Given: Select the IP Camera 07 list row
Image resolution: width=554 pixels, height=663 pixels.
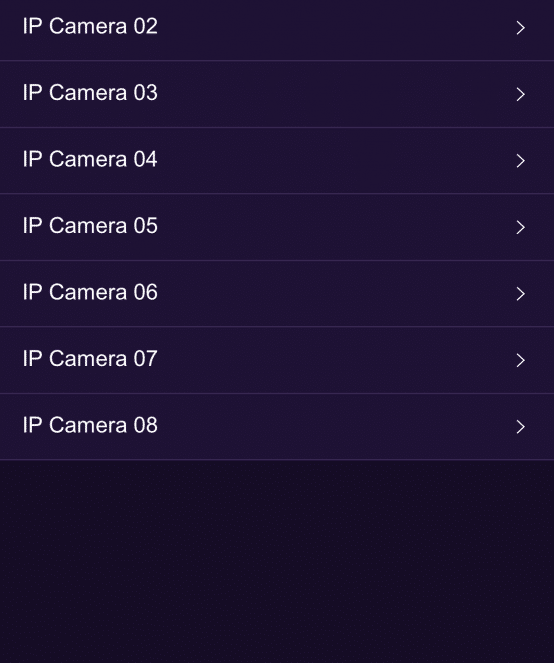Looking at the screenshot, I should point(277,360).
